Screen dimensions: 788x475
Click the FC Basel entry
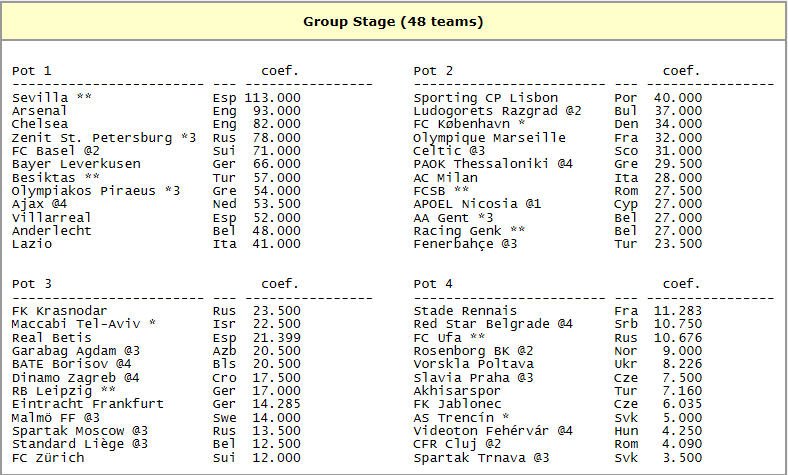56,151
